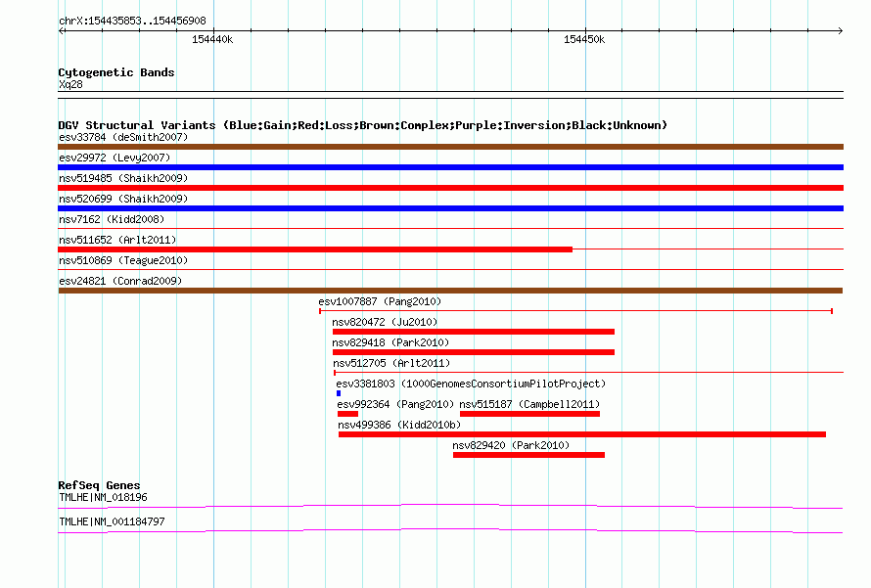Click the TMLHE|NM_018196 gene label
The height and width of the screenshot is (588, 871).
click(x=103, y=497)
